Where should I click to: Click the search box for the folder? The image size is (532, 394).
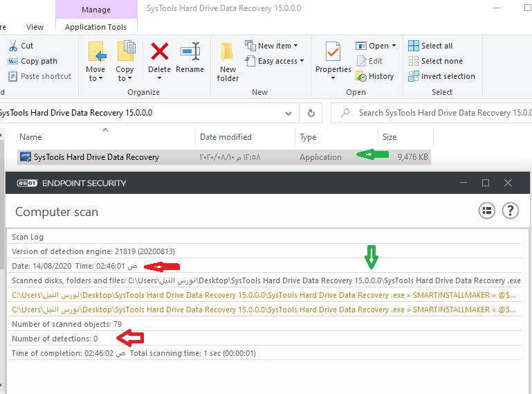point(436,113)
